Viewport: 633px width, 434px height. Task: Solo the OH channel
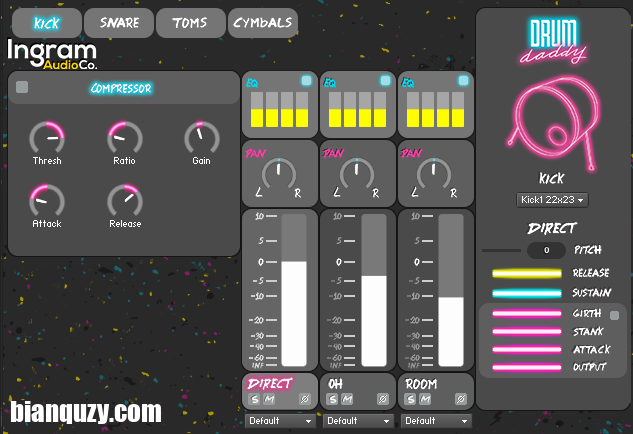332,399
